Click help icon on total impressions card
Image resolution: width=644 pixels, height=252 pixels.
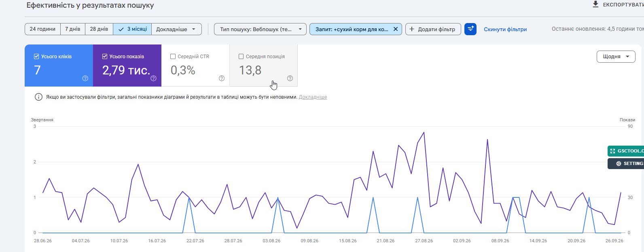click(153, 78)
